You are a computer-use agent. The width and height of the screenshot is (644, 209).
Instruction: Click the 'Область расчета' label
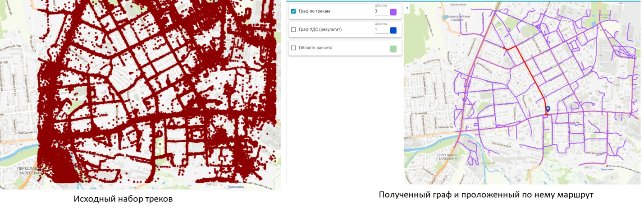click(x=315, y=48)
